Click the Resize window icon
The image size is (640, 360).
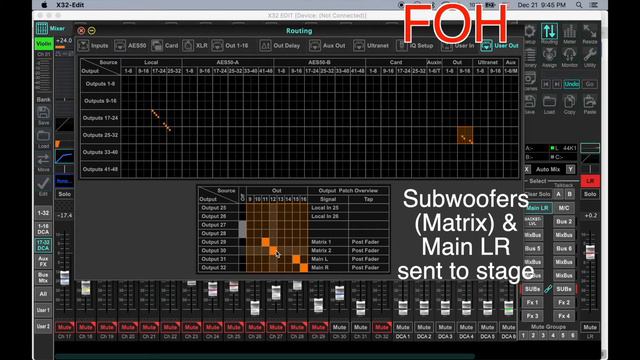[x=590, y=32]
